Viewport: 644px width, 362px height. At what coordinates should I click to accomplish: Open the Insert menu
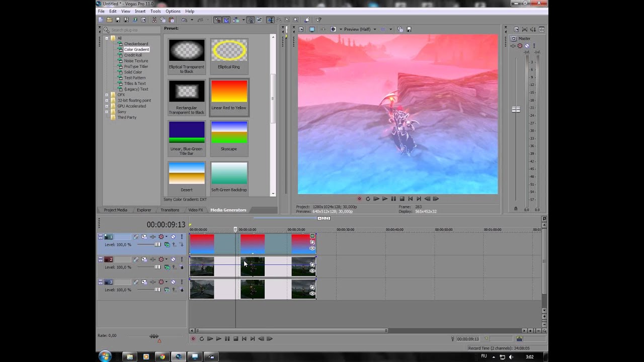click(x=140, y=11)
